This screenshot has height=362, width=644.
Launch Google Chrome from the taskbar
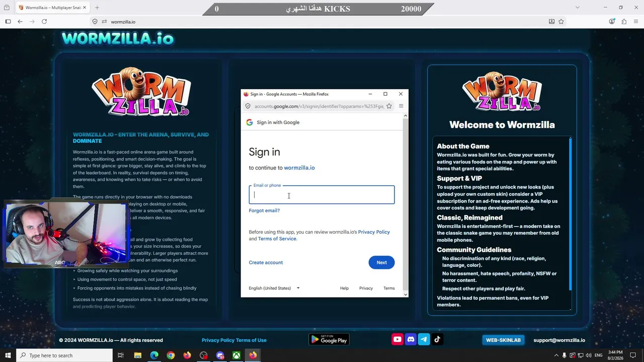pyautogui.click(x=171, y=355)
